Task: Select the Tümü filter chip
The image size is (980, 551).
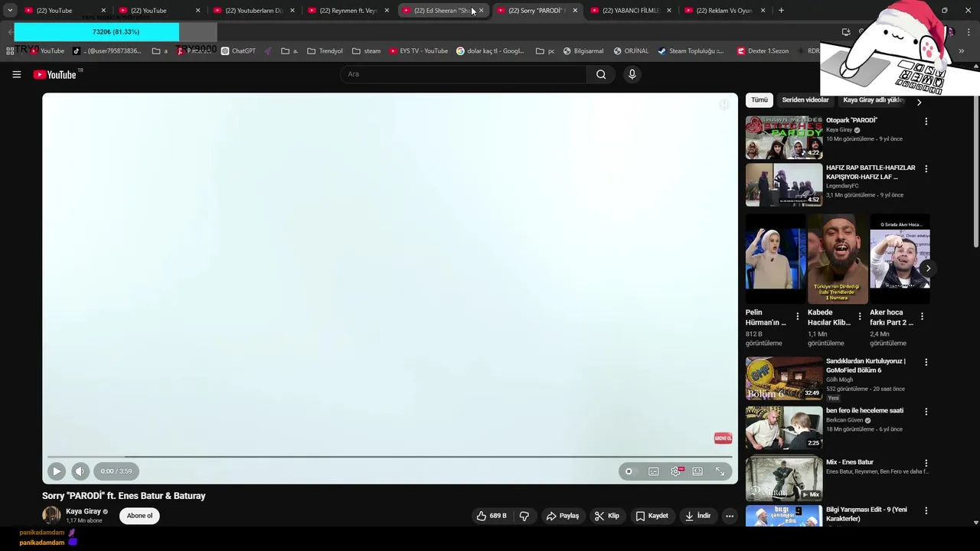Action: point(759,100)
